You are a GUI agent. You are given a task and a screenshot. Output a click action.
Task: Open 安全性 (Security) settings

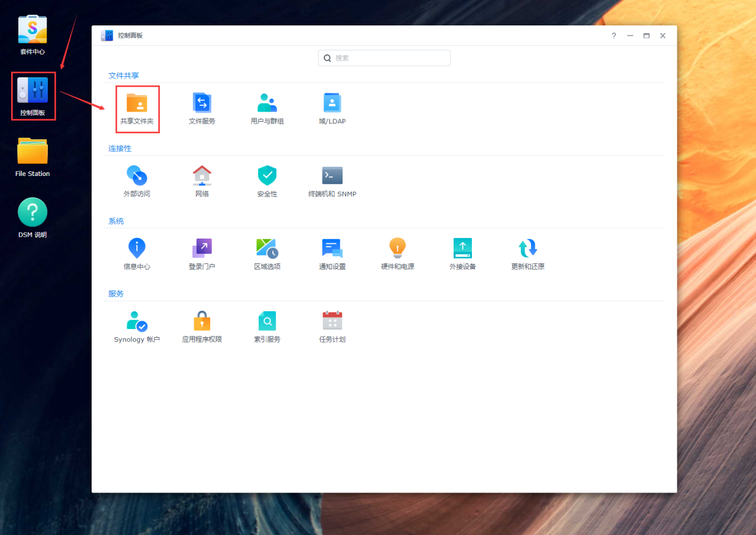(267, 176)
